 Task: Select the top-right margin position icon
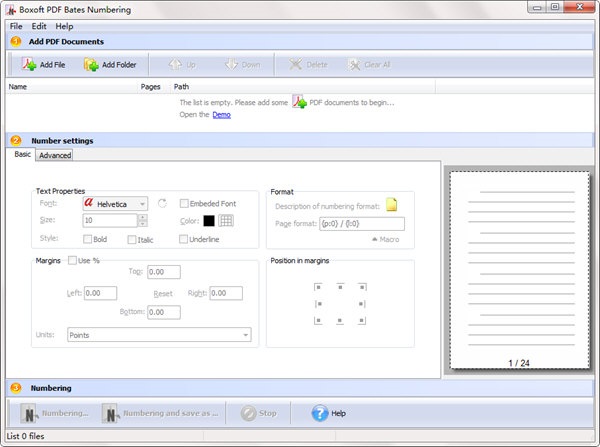pyautogui.click(x=362, y=287)
